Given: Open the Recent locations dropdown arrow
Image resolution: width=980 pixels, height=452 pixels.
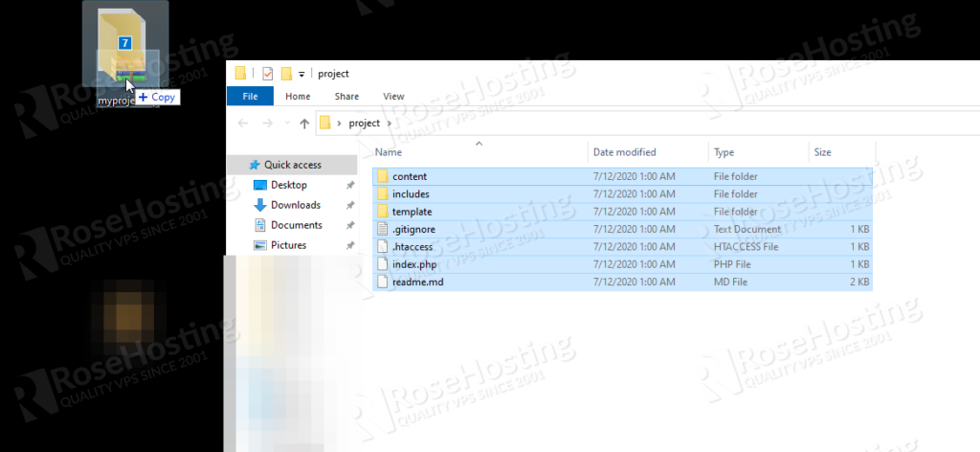Looking at the screenshot, I should point(287,124).
